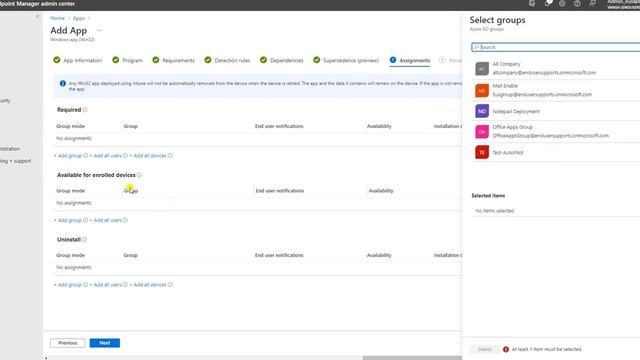Go to the Program step
640x360 pixels.
click(x=128, y=60)
